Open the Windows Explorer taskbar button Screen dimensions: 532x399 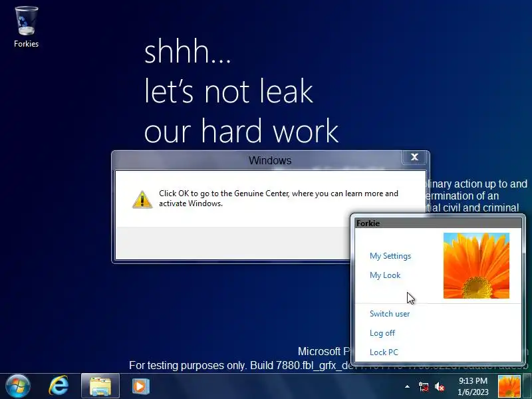point(100,386)
